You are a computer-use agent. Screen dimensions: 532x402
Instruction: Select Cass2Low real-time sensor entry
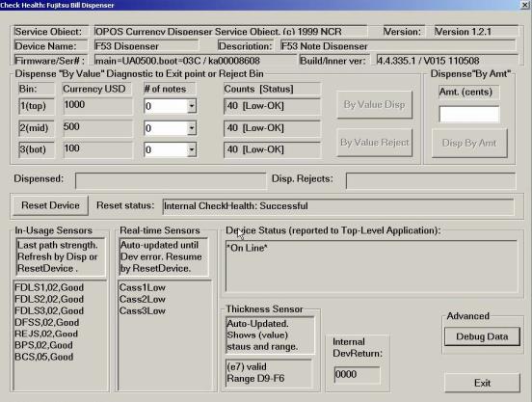[x=143, y=299]
